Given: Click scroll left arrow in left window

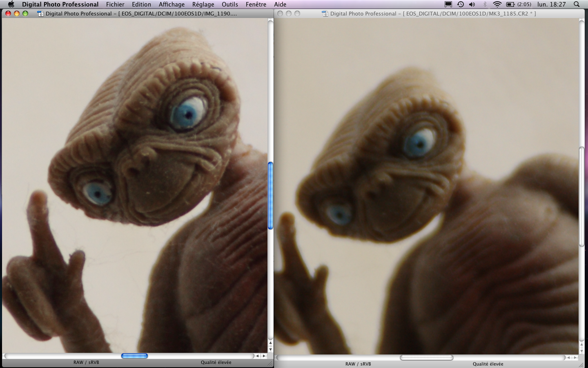Looking at the screenshot, I should pos(258,356).
